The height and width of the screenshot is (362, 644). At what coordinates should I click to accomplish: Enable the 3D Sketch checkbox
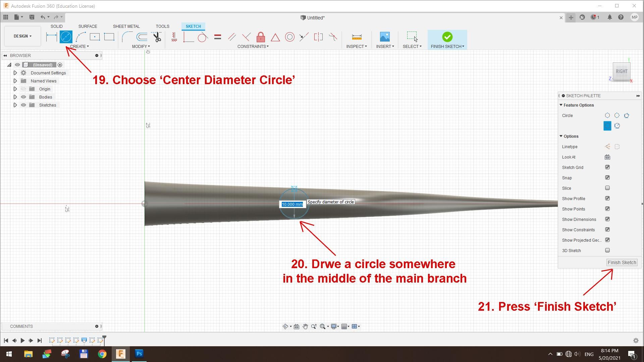[607, 250]
